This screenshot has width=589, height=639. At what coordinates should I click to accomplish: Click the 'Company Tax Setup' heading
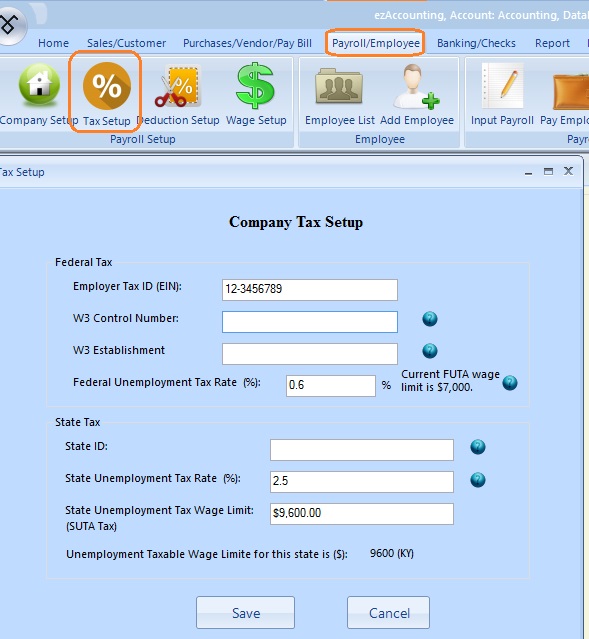pyautogui.click(x=296, y=223)
